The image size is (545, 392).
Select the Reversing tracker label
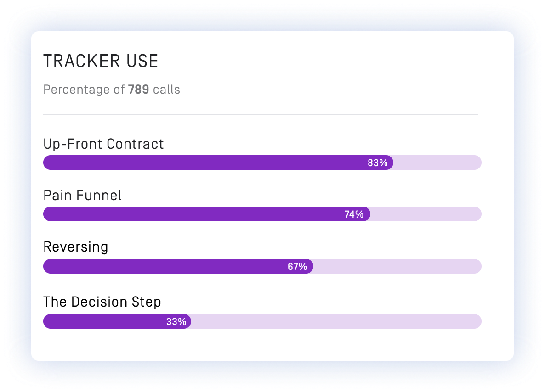75,247
